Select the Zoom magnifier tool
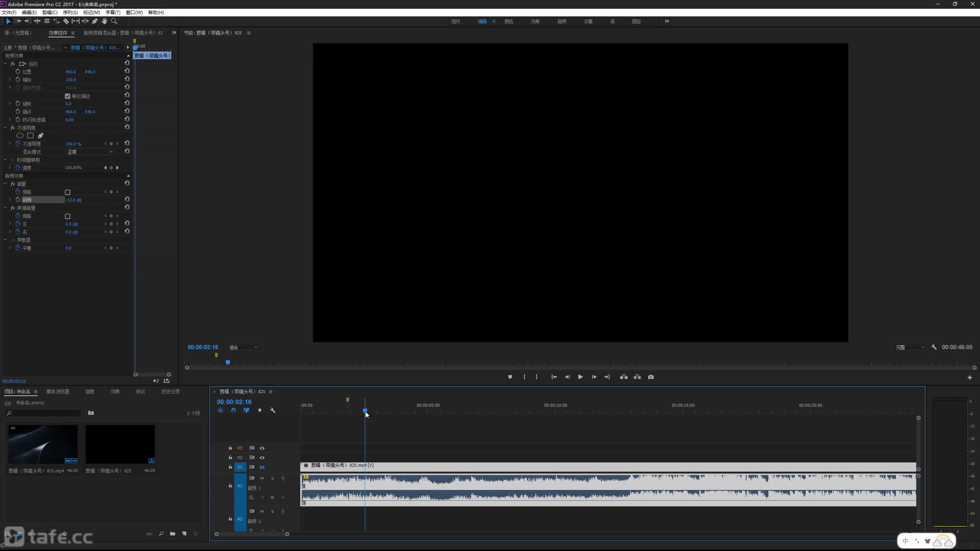 click(x=114, y=21)
